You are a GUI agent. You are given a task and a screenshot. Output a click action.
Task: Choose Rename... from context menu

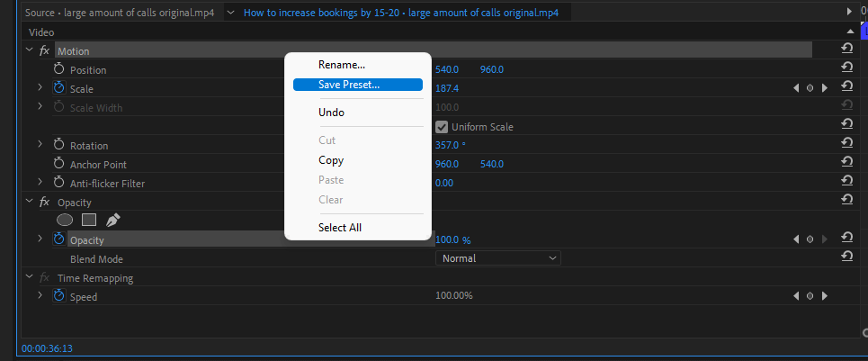tap(358, 65)
